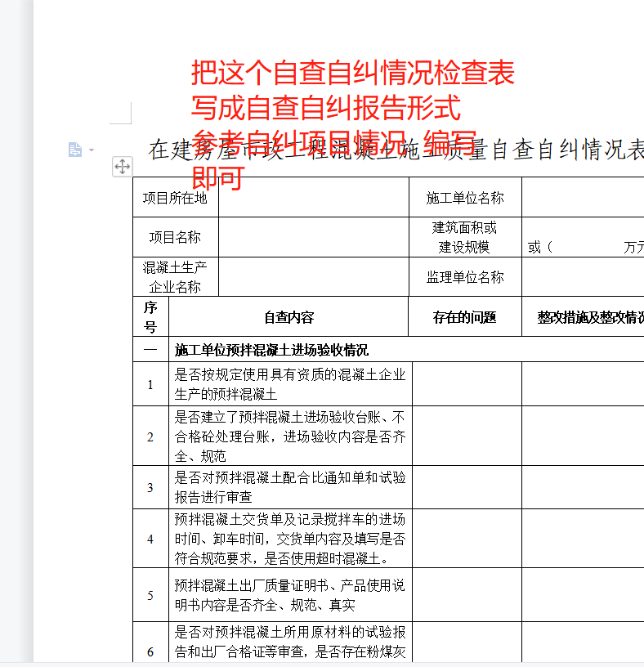This screenshot has width=644, height=667.
Task: Click the empty cell next to 项目名称
Action: pyautogui.click(x=314, y=237)
